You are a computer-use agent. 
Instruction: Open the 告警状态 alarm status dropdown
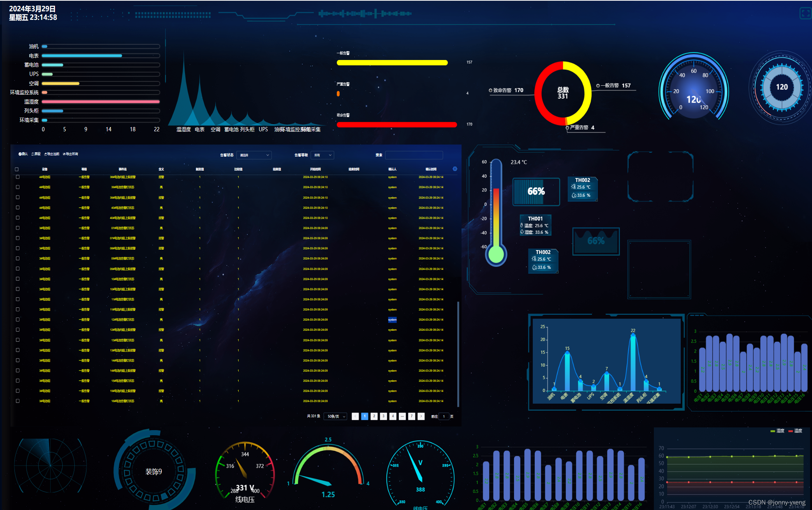tap(254, 155)
